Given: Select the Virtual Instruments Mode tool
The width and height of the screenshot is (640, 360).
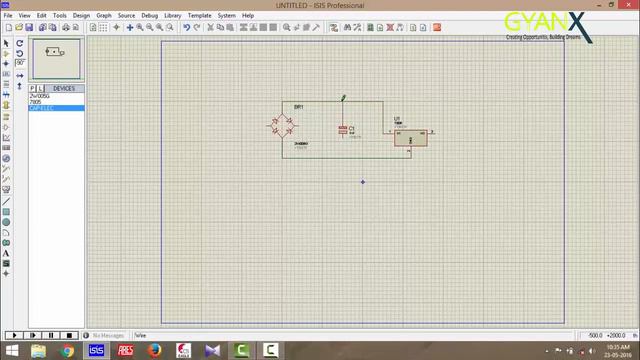Looking at the screenshot, I should tap(6, 189).
